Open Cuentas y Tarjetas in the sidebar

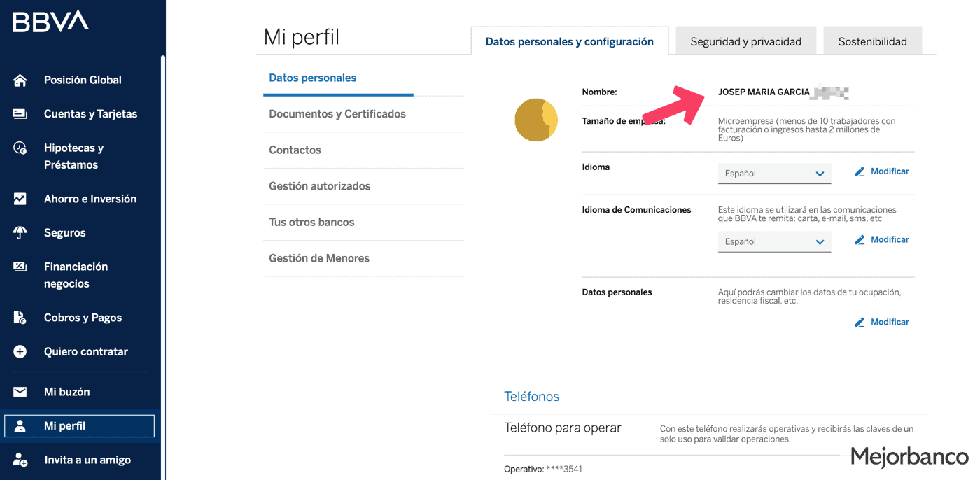click(x=90, y=114)
